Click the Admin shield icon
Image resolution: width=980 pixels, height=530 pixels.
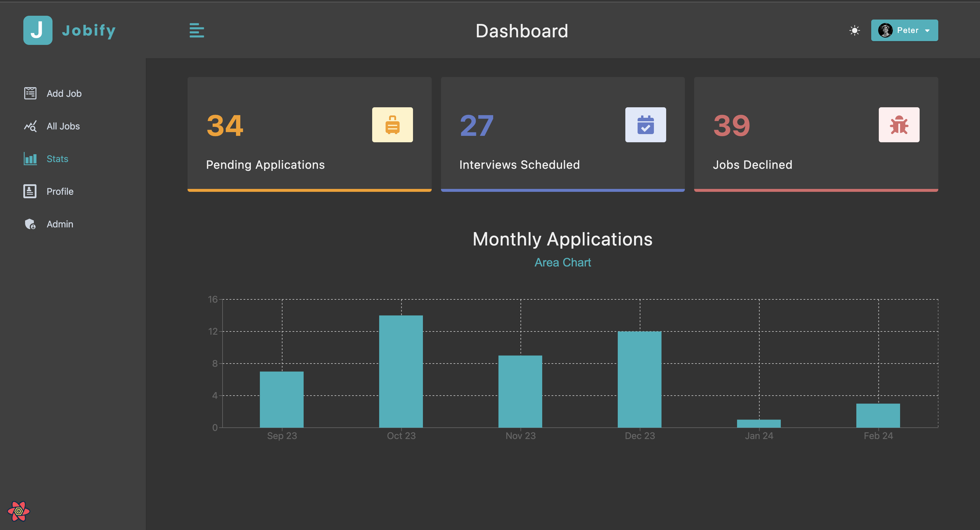[30, 224]
